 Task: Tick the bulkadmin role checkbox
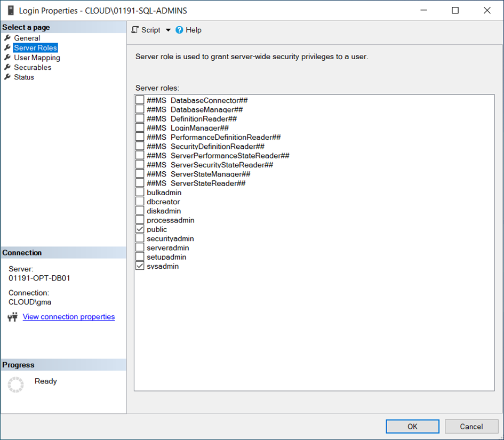click(140, 193)
